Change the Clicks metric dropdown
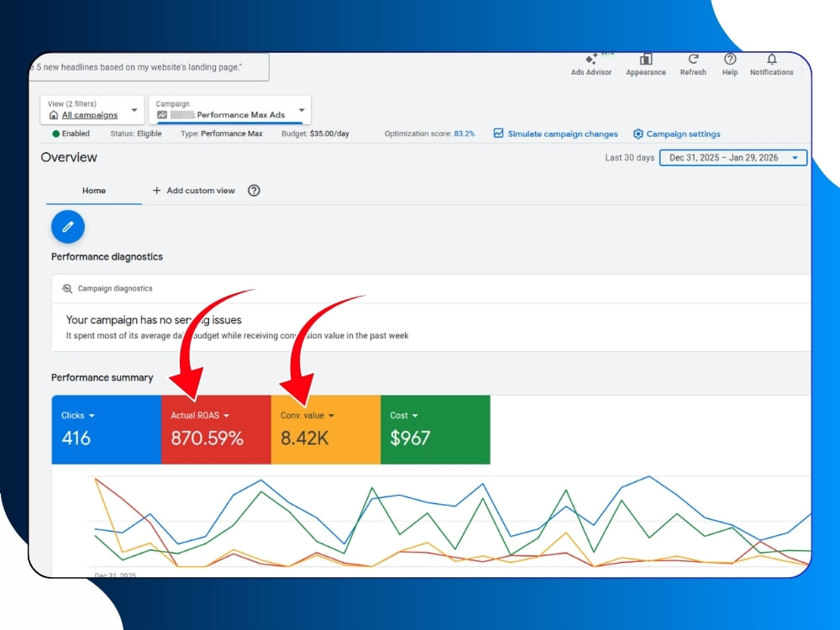The height and width of the screenshot is (630, 840). click(x=92, y=416)
